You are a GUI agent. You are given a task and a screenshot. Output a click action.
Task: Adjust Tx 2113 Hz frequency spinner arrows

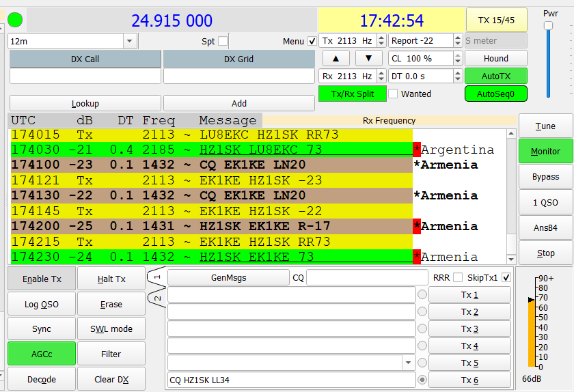click(381, 40)
